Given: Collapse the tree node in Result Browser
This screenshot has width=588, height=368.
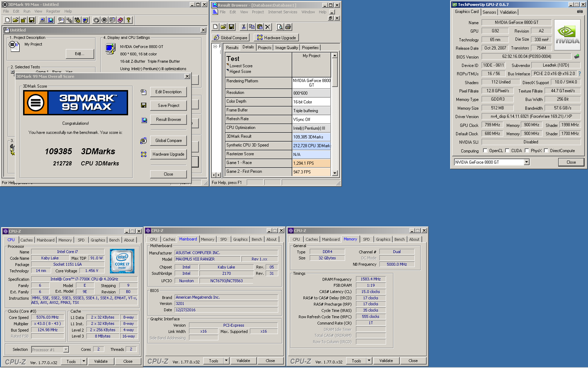Looking at the screenshot, I should pos(215,46).
